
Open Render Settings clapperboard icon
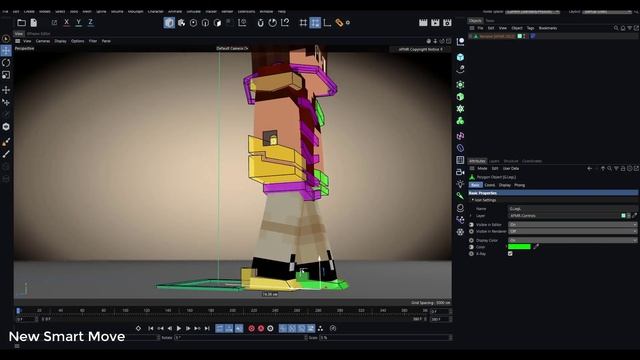click(447, 23)
